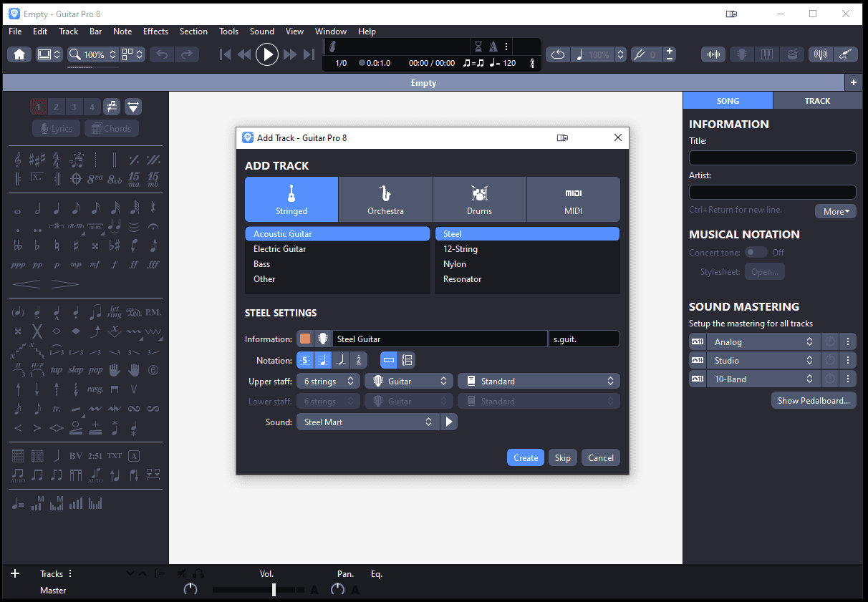The width and height of the screenshot is (868, 602).
Task: Click the palm mute P.M. icon
Action: [153, 313]
